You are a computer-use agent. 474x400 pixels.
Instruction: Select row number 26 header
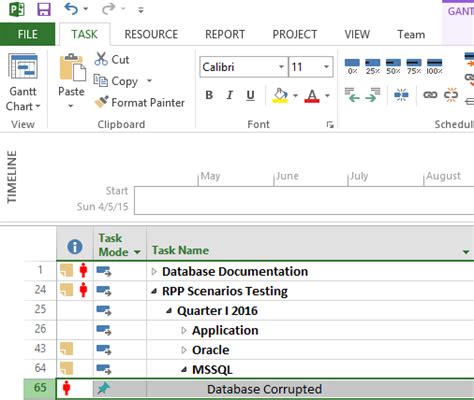tap(40, 329)
